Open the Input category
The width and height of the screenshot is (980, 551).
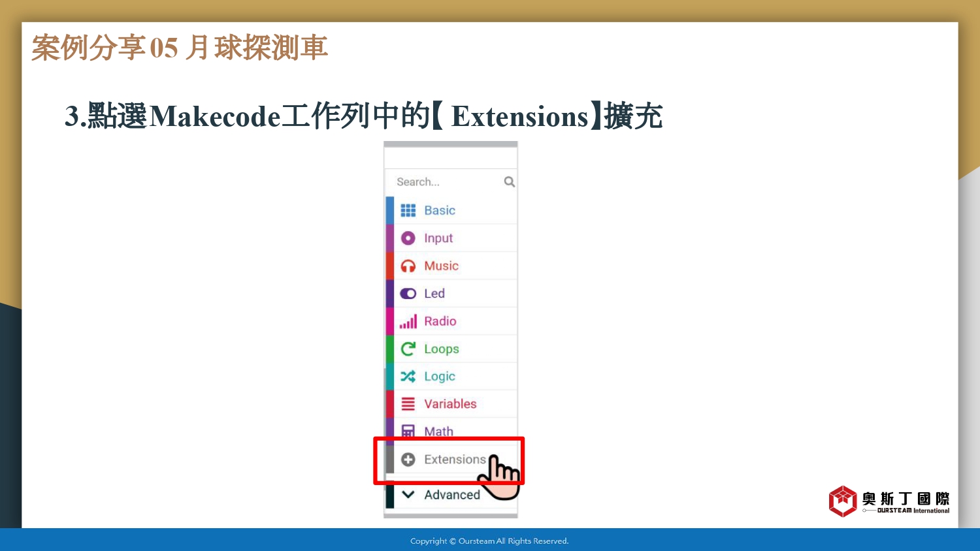click(451, 238)
